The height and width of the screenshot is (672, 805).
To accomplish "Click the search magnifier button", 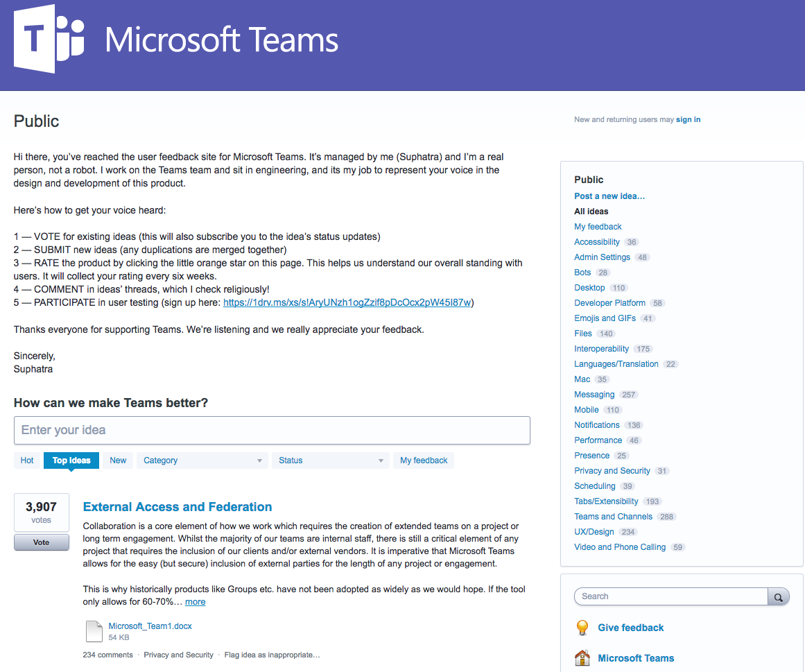I will coord(778,596).
